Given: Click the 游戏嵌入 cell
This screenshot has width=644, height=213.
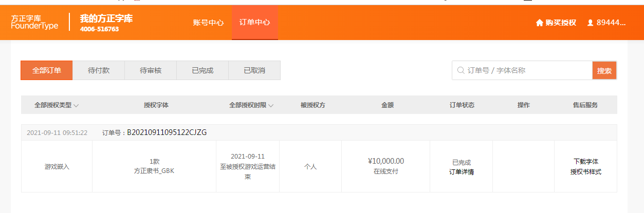Looking at the screenshot, I should (x=57, y=167).
